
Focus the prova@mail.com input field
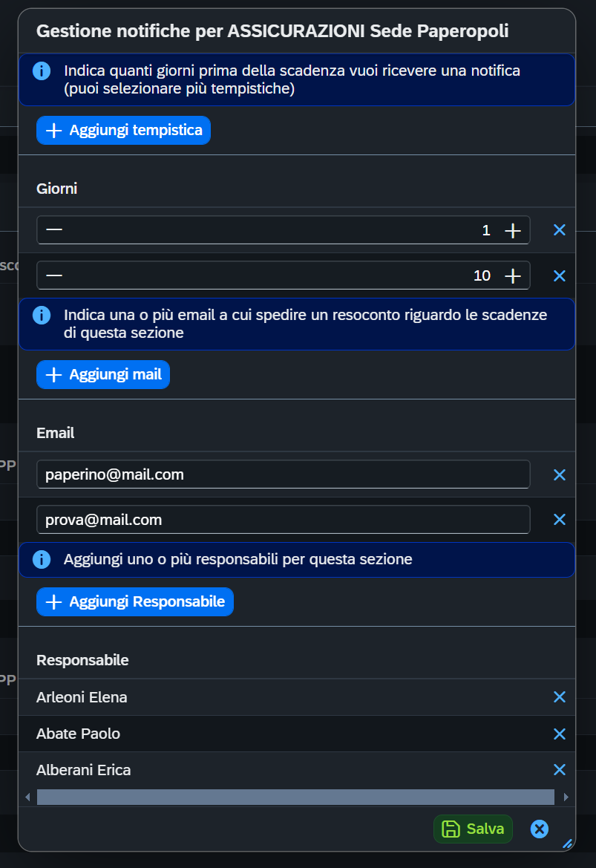pyautogui.click(x=283, y=520)
